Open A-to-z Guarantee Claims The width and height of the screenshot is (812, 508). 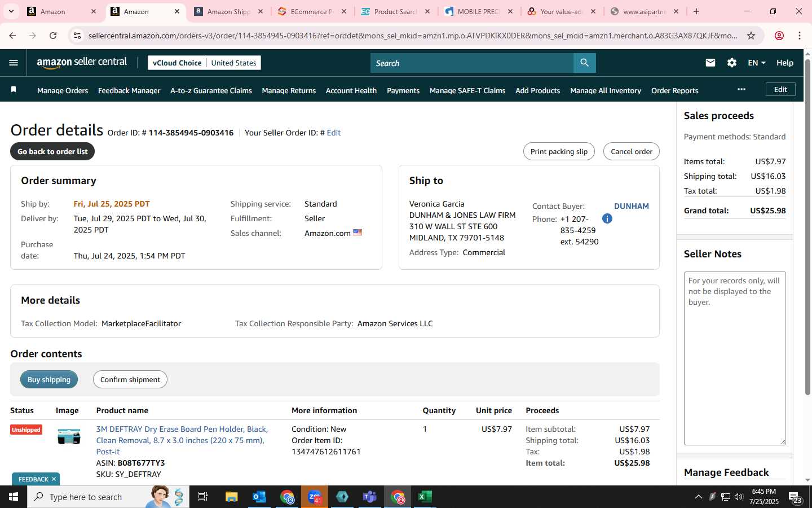click(x=211, y=90)
